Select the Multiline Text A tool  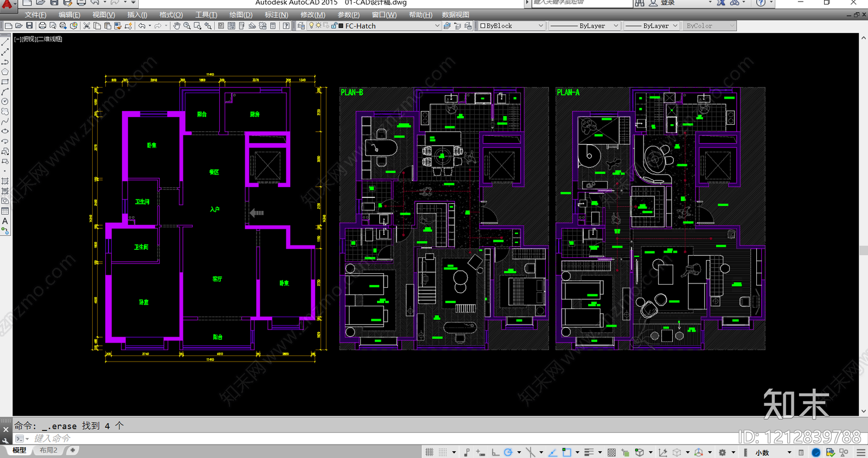pyautogui.click(x=5, y=221)
